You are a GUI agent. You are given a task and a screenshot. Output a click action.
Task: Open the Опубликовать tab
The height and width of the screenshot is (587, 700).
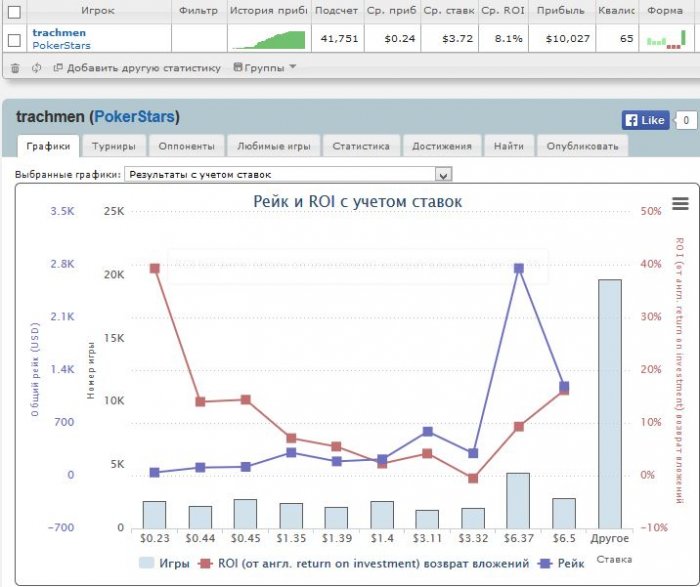coord(582,146)
